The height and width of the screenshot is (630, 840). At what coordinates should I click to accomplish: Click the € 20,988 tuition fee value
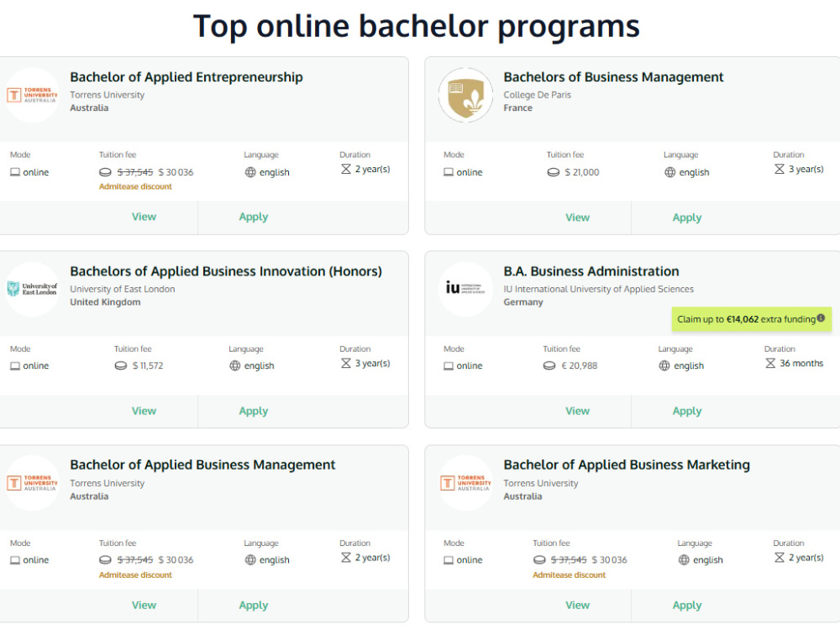pyautogui.click(x=579, y=366)
